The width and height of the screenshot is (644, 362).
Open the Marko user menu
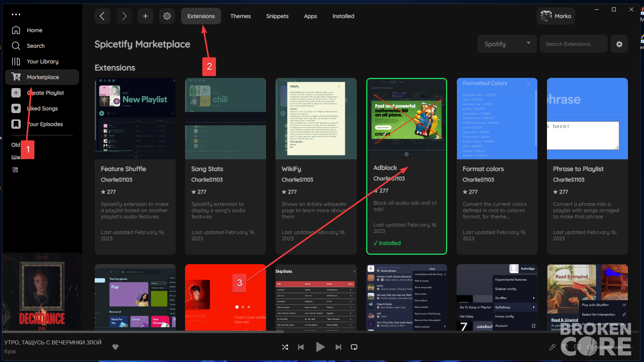point(556,16)
